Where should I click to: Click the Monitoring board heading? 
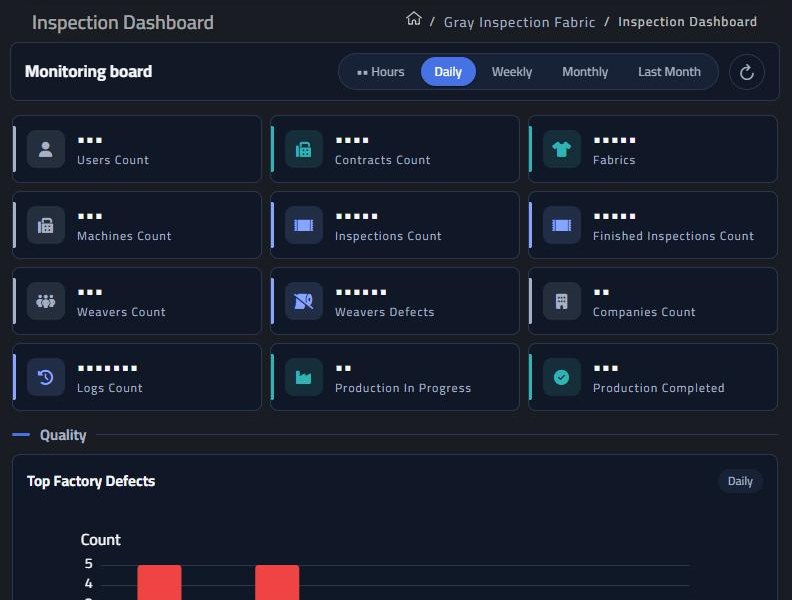click(88, 71)
